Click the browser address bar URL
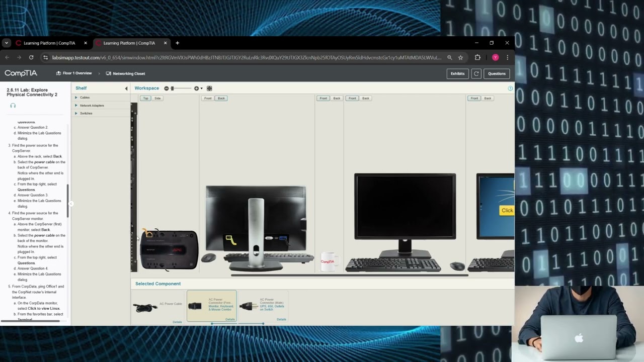644x362 pixels. click(x=247, y=57)
